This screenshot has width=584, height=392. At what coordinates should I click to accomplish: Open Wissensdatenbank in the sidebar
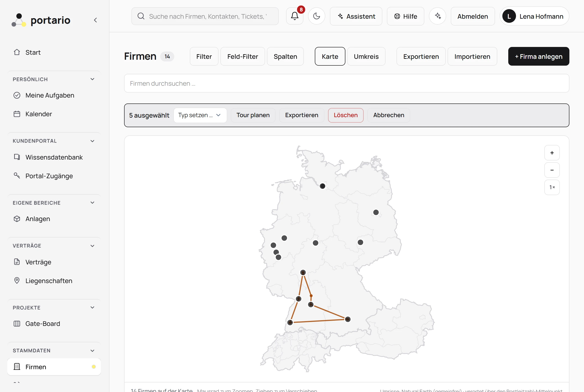(x=54, y=157)
